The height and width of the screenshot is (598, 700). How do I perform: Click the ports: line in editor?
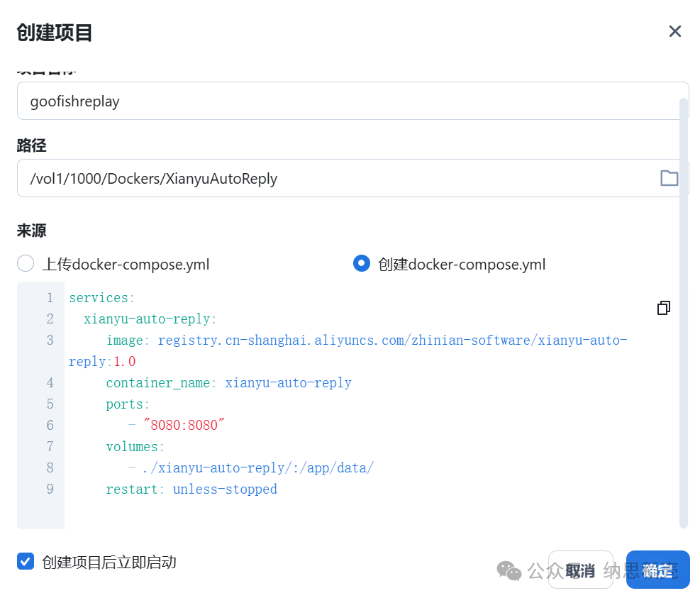128,404
